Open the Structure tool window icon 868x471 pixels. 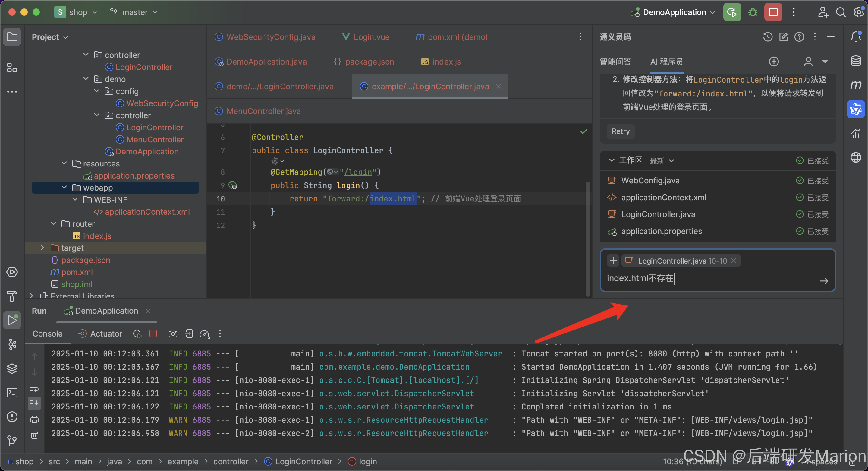coord(12,68)
